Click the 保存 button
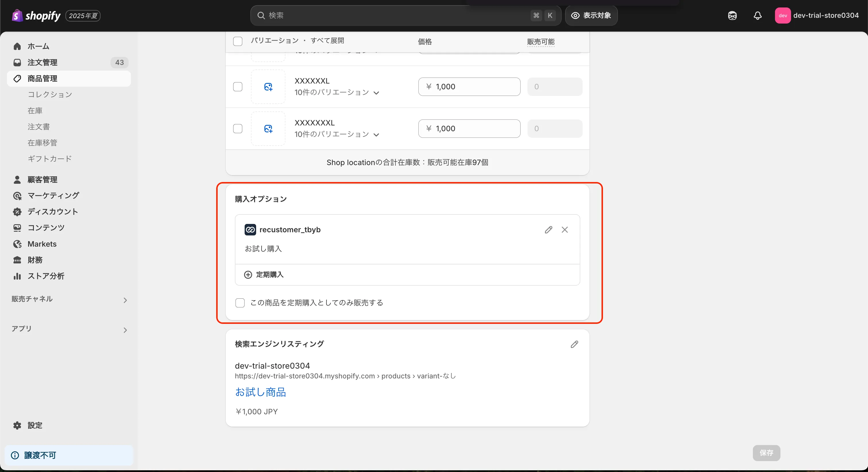This screenshot has width=868, height=472. [x=766, y=453]
